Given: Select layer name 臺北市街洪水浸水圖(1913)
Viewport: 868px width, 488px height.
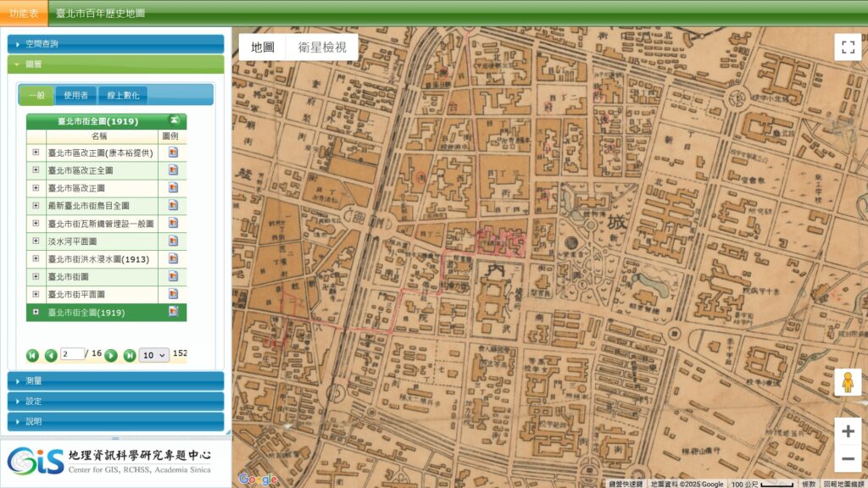Looking at the screenshot, I should 98,259.
